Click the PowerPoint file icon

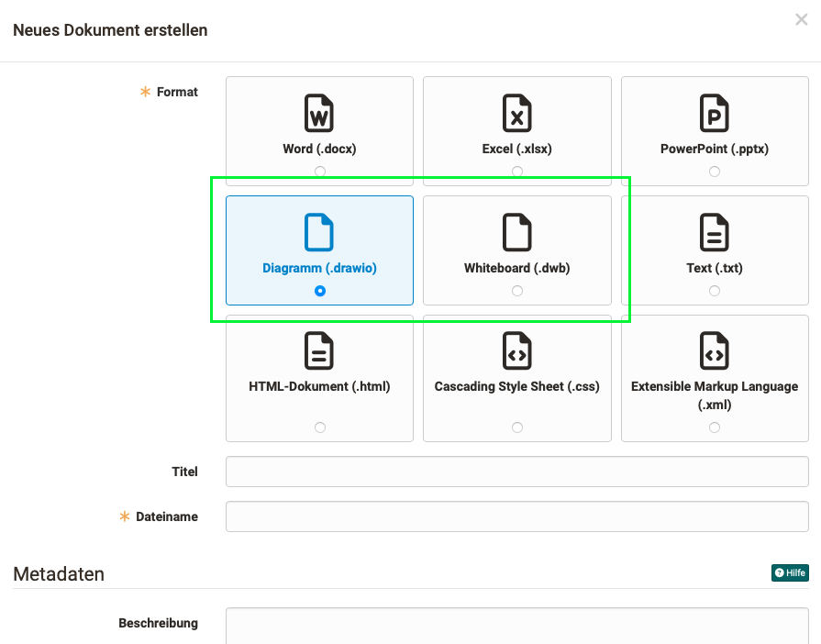tap(715, 113)
